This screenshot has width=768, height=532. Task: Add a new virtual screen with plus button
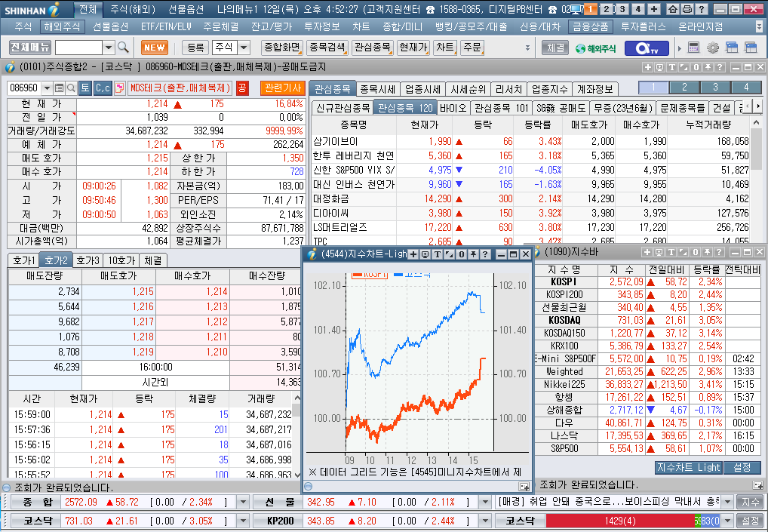pos(654,9)
